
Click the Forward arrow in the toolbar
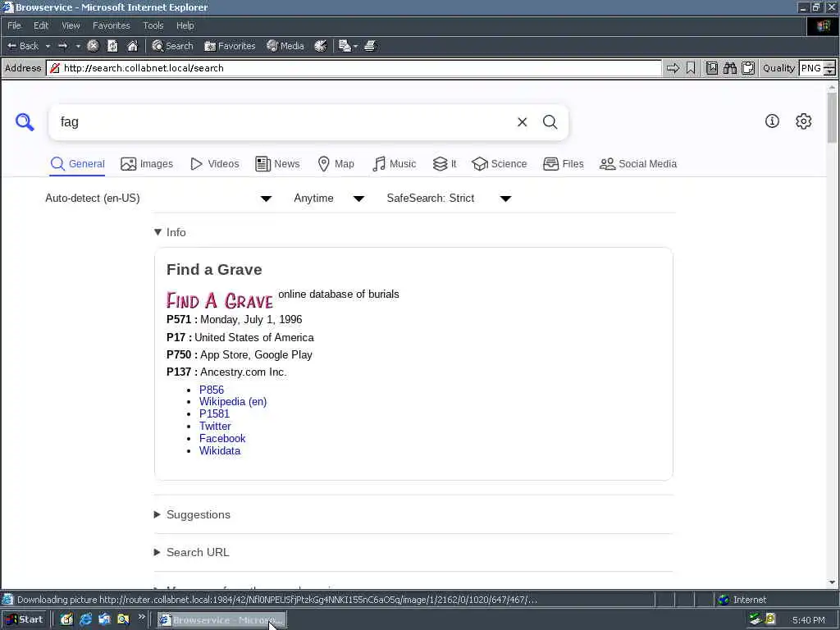62,46
